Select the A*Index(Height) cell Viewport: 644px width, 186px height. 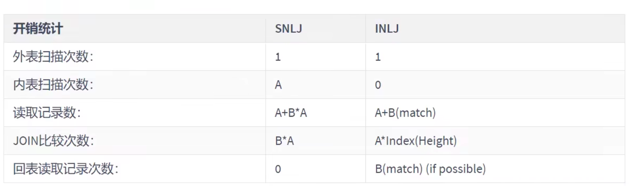point(416,141)
